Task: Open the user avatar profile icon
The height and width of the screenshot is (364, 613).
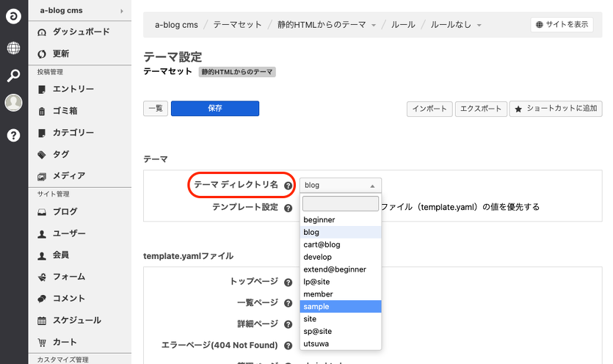Action: pyautogui.click(x=14, y=103)
